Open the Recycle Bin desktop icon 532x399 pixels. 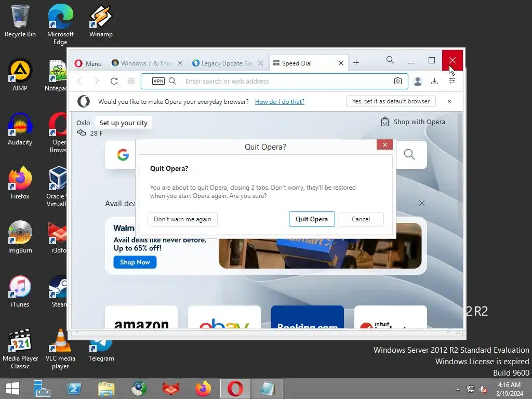[20, 21]
